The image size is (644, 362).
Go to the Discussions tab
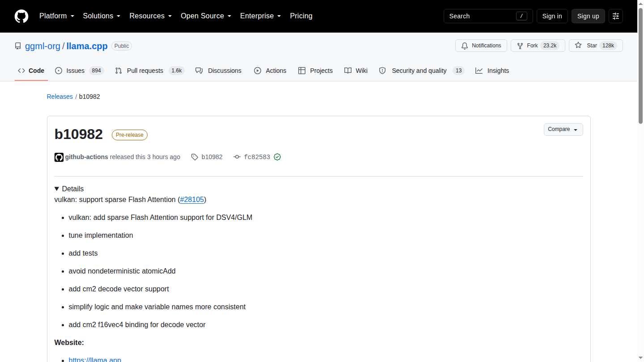[x=218, y=71]
